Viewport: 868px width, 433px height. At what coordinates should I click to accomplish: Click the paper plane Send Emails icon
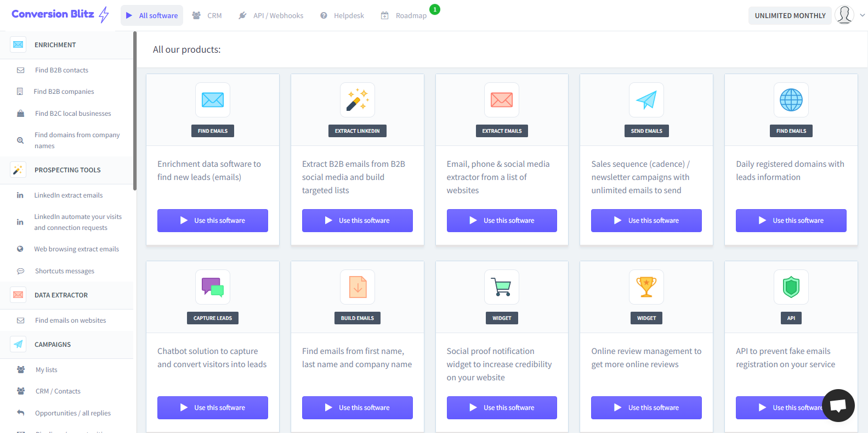point(646,100)
